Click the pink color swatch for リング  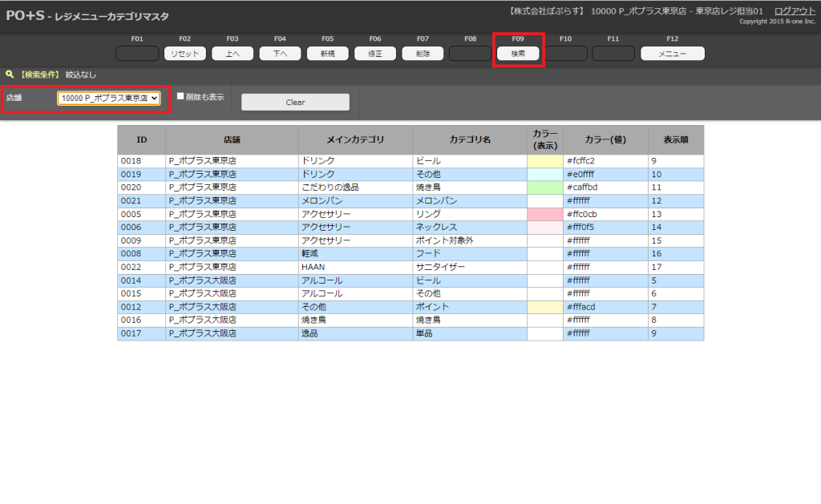click(544, 214)
